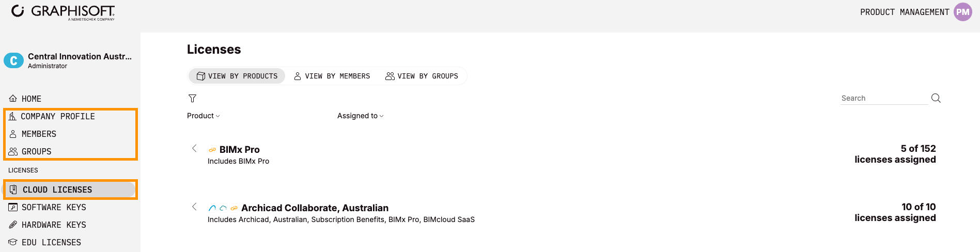Open the Product column dropdown
The height and width of the screenshot is (252, 980).
pos(203,116)
